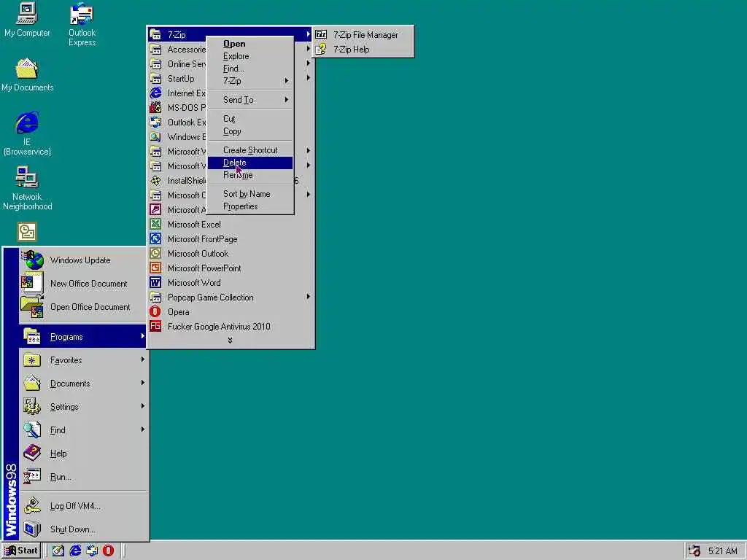This screenshot has height=560, width=747.
Task: Click the Log Off key icon
Action: tap(32, 506)
